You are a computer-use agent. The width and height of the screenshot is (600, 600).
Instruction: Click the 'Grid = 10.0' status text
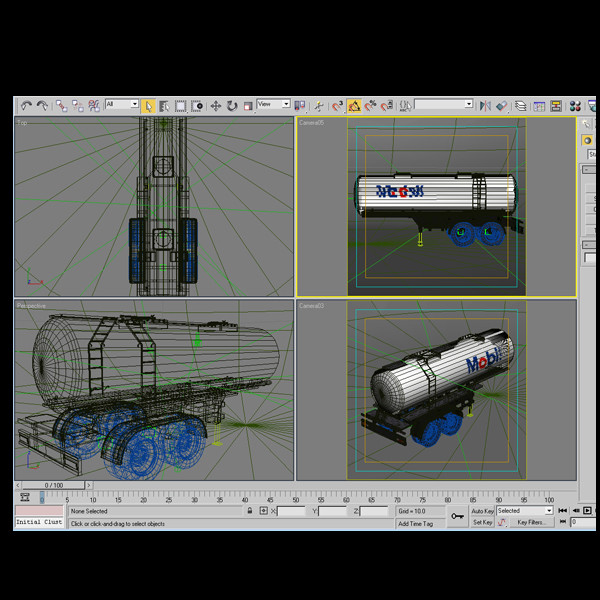[x=412, y=511]
